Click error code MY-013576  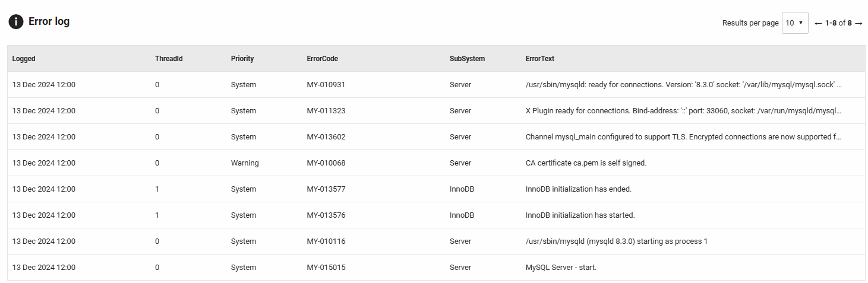click(326, 215)
